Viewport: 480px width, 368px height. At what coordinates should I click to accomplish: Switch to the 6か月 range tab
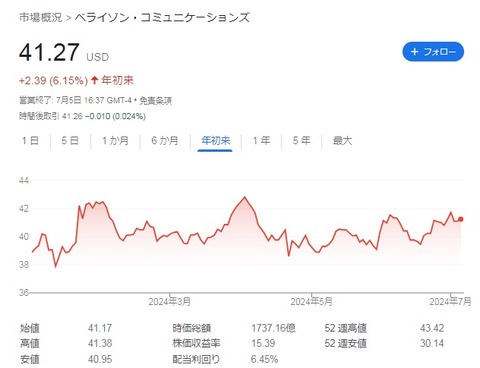tap(165, 140)
